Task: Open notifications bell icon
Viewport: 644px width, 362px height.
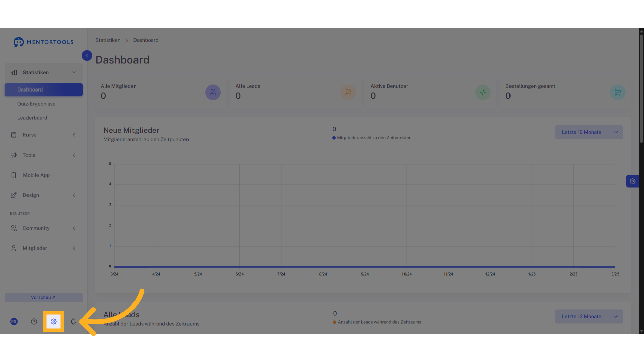Action: pyautogui.click(x=73, y=322)
